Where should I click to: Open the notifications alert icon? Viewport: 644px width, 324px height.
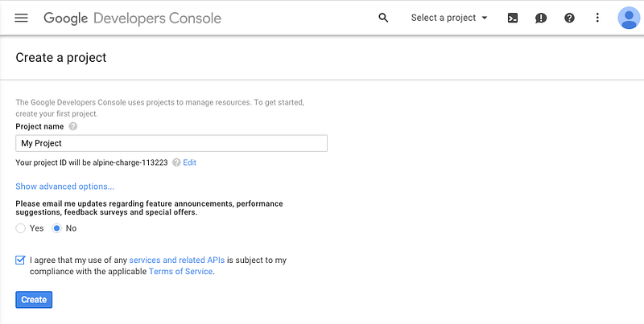(x=541, y=18)
